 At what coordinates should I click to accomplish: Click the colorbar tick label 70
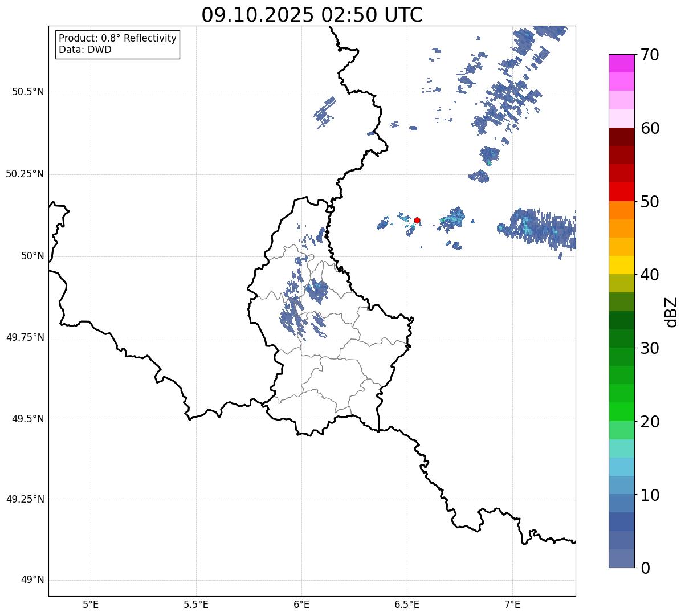point(650,55)
